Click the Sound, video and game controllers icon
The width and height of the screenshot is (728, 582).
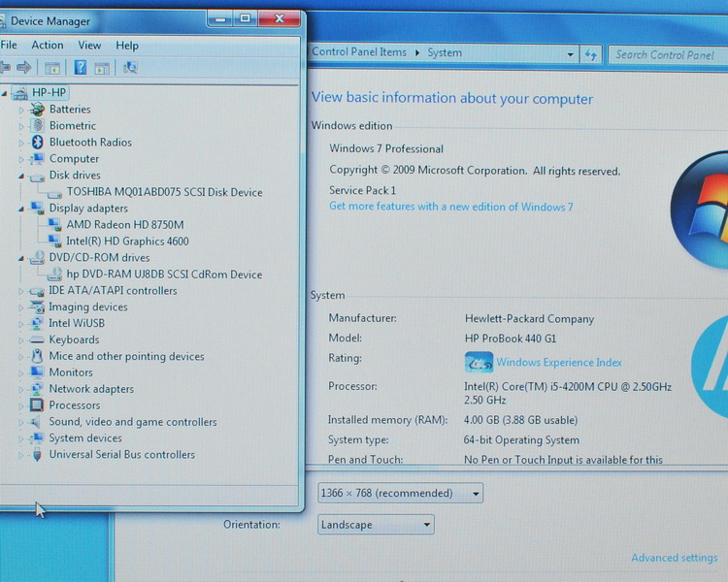coord(36,421)
